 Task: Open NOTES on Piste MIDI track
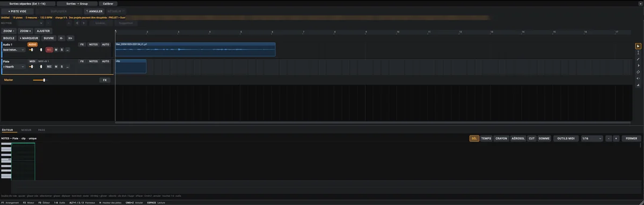[x=93, y=61]
